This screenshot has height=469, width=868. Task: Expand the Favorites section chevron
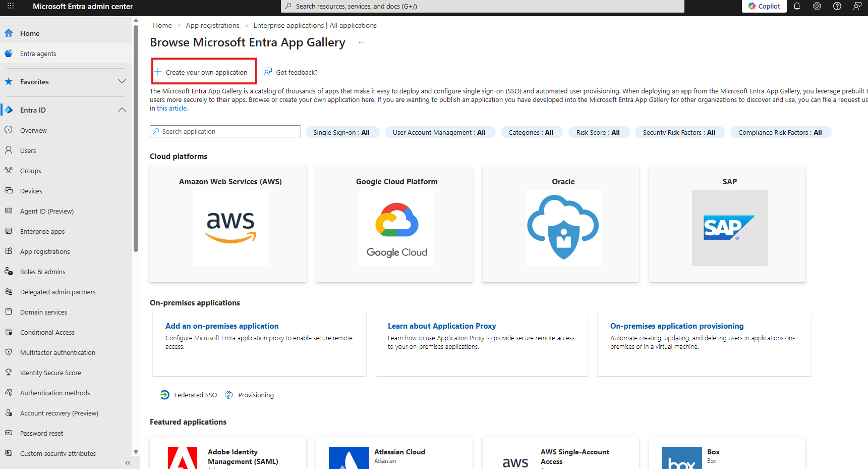click(122, 82)
